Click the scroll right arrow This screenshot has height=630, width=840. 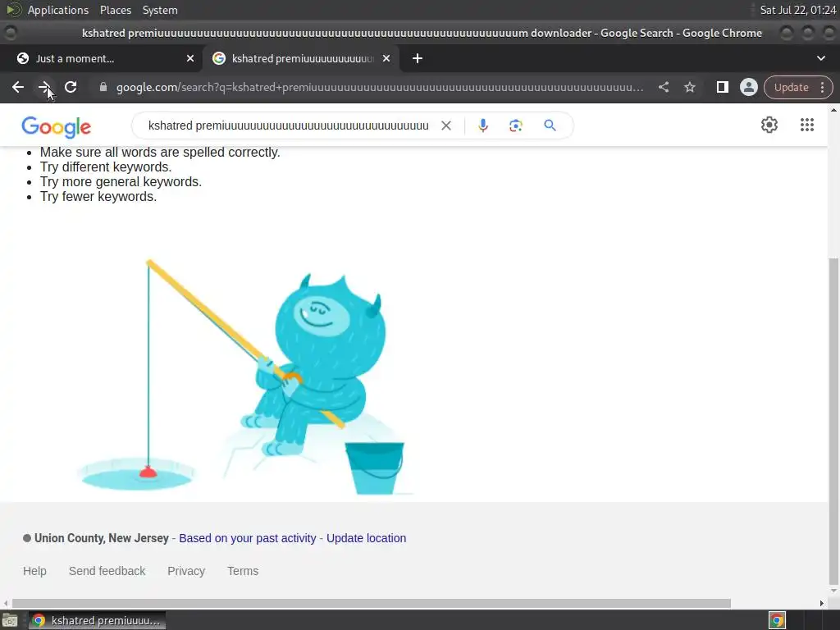(x=822, y=603)
